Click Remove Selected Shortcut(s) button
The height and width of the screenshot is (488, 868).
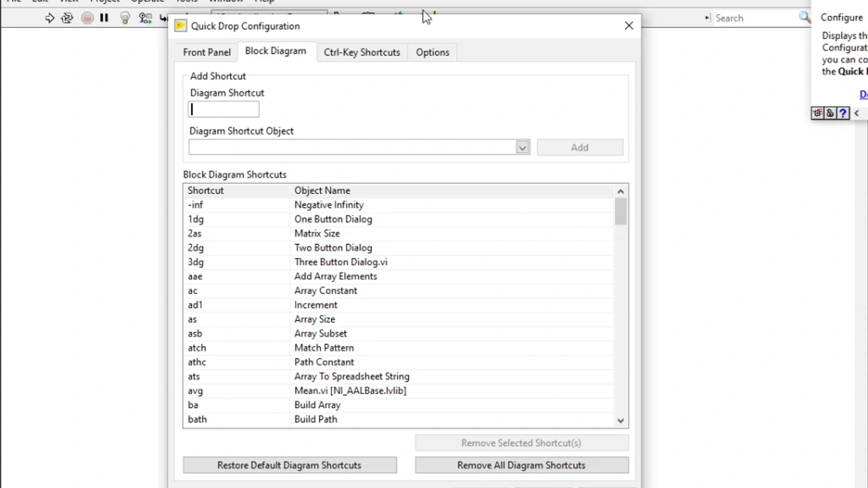[x=521, y=443]
